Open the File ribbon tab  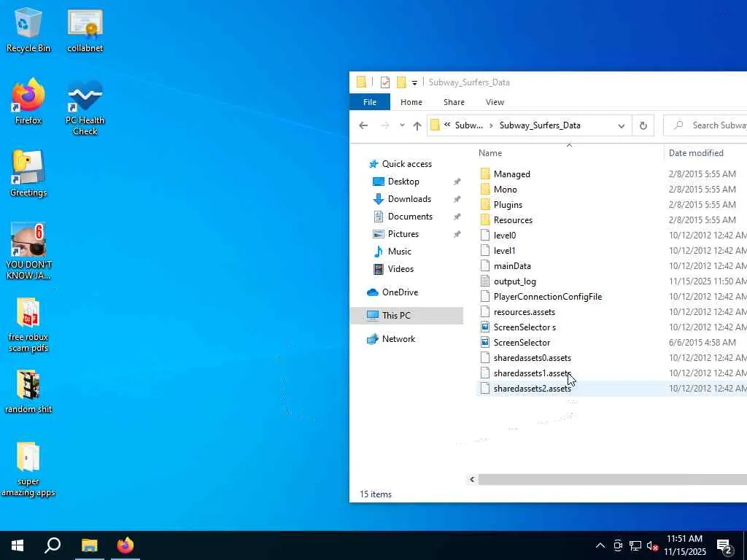tap(370, 102)
